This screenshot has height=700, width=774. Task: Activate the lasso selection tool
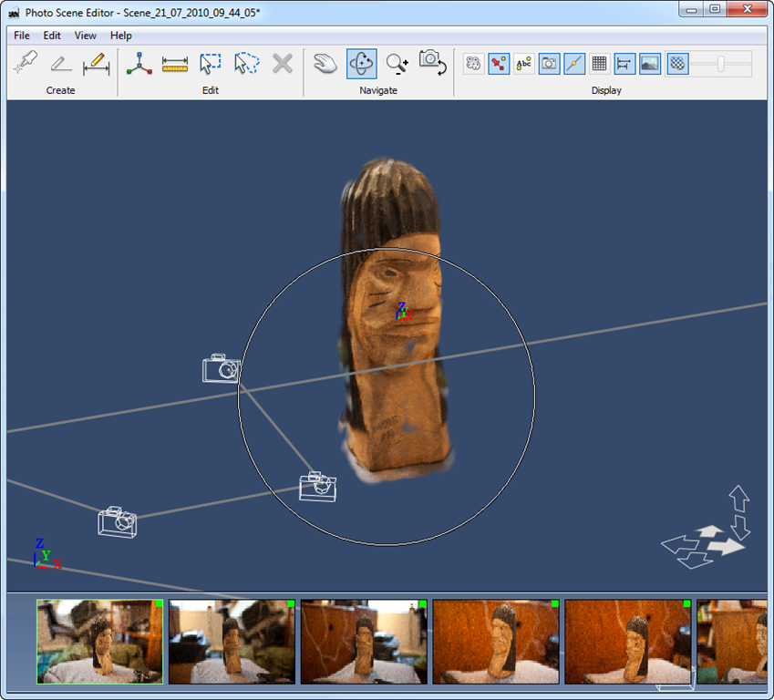245,63
